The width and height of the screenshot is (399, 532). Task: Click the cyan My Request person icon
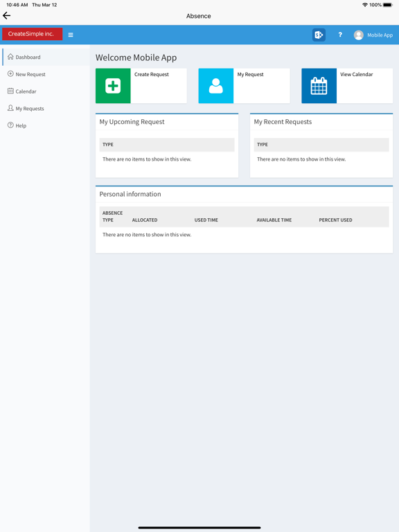pyautogui.click(x=216, y=86)
